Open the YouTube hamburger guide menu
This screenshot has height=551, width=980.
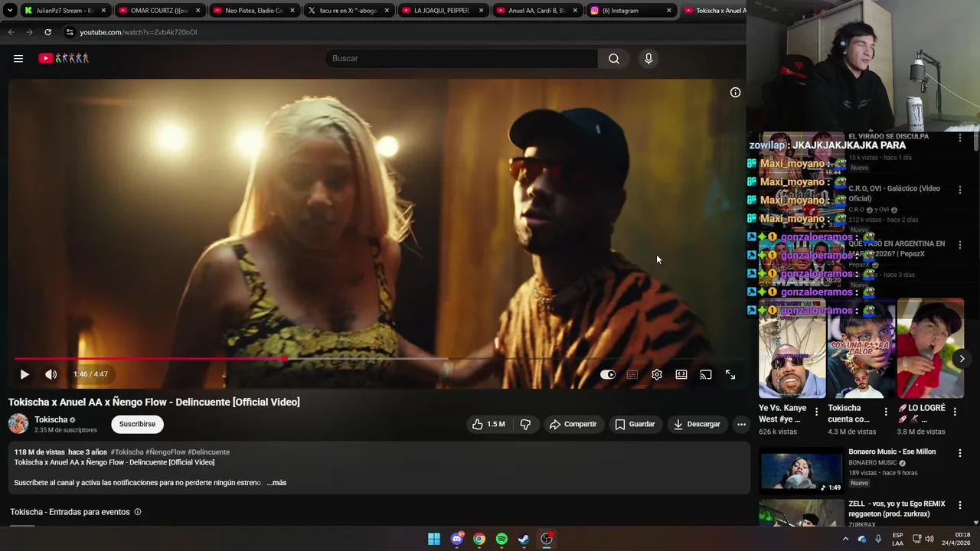(18, 58)
